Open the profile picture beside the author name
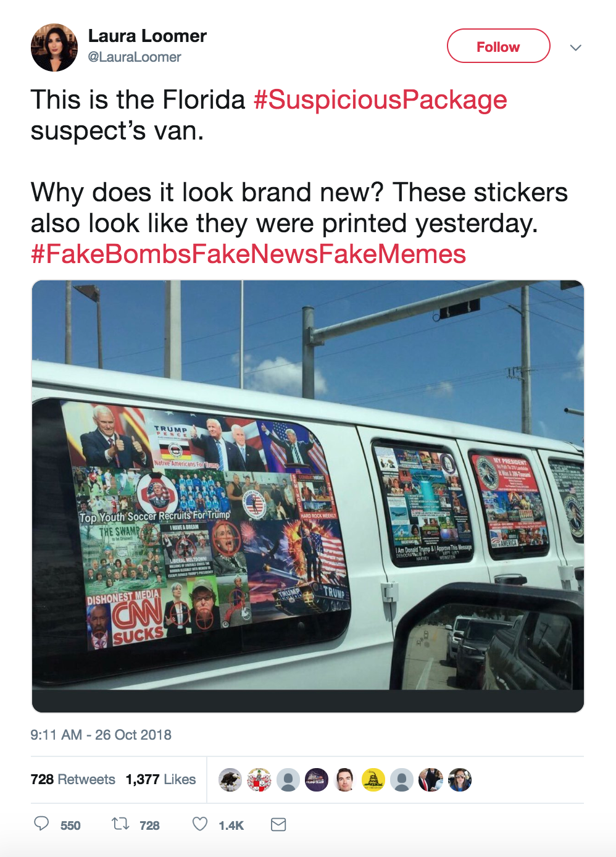 [54, 48]
